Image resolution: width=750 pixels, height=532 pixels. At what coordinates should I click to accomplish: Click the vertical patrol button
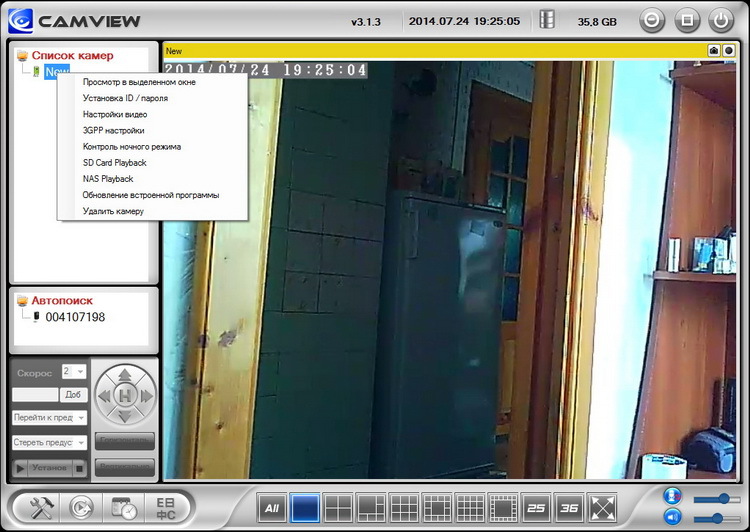coord(125,467)
